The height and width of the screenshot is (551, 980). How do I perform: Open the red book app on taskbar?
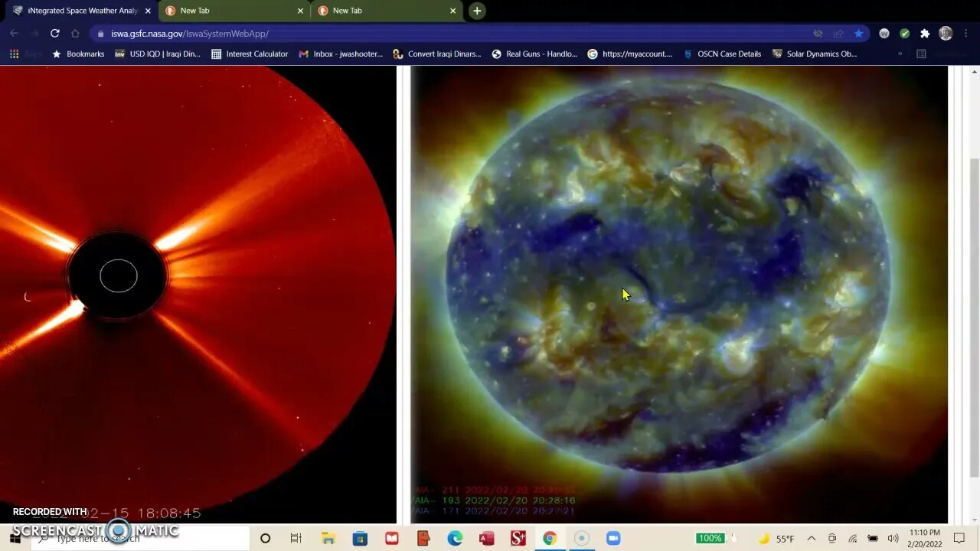(x=391, y=538)
